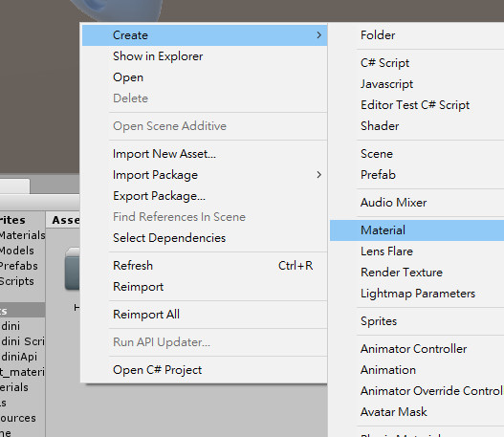This screenshot has height=437, width=504.
Task: Select the Prefabs folder in project tree
Action: pos(18,266)
